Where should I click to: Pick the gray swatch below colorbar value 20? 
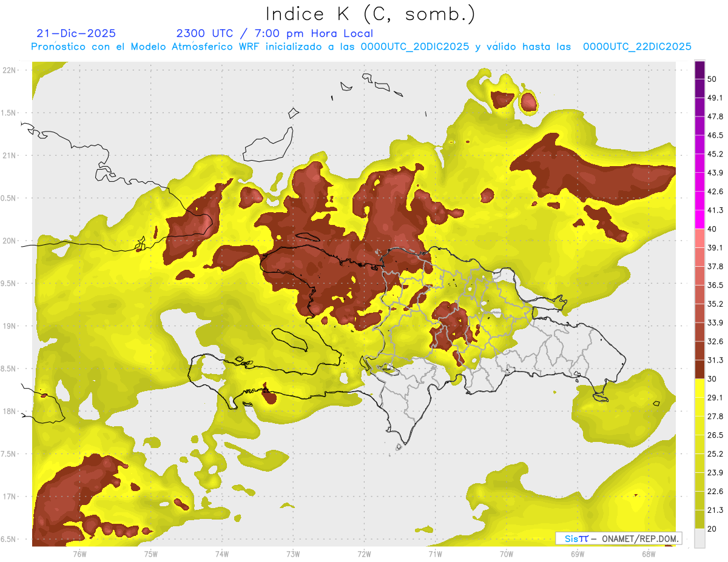pyautogui.click(x=699, y=538)
